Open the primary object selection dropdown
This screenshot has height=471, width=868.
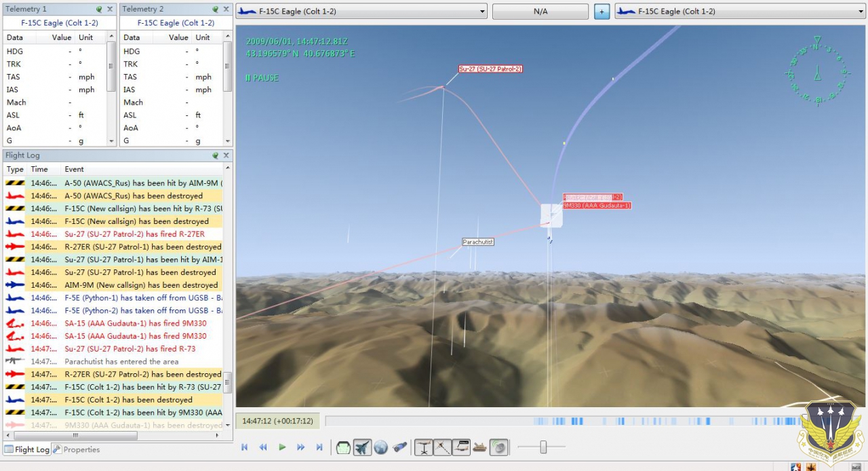361,12
